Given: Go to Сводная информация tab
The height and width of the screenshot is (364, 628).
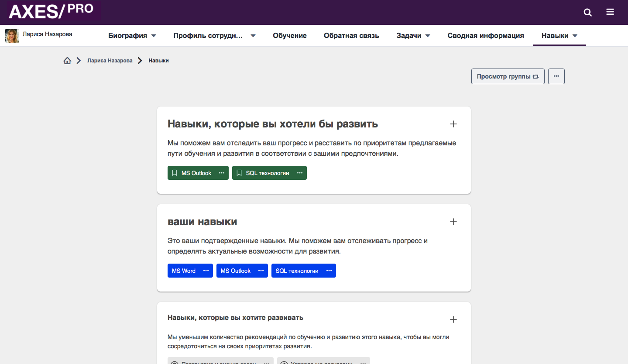Looking at the screenshot, I should tap(485, 36).
